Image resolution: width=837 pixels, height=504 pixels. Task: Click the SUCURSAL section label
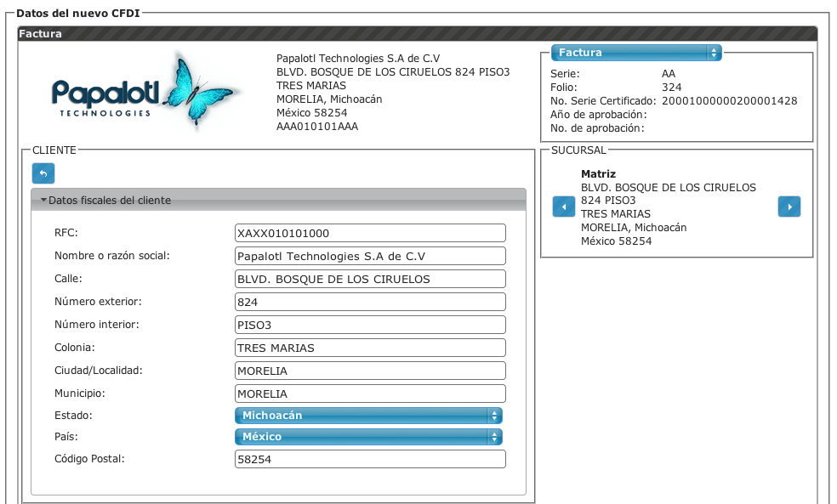[x=578, y=150]
